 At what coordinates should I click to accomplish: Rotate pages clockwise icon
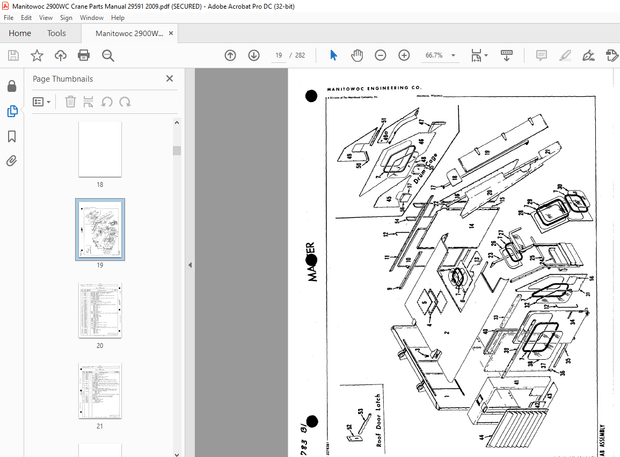pos(125,102)
